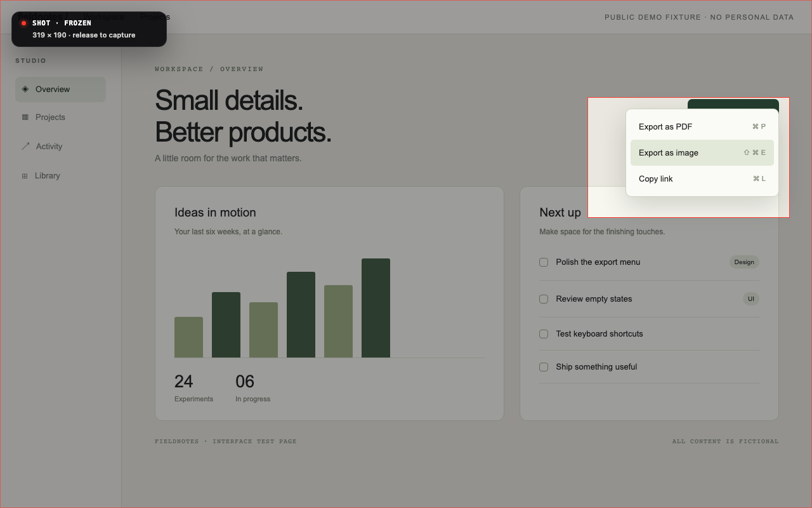Click the "Small details. Better products." headline
The image size is (812, 508).
[243, 116]
